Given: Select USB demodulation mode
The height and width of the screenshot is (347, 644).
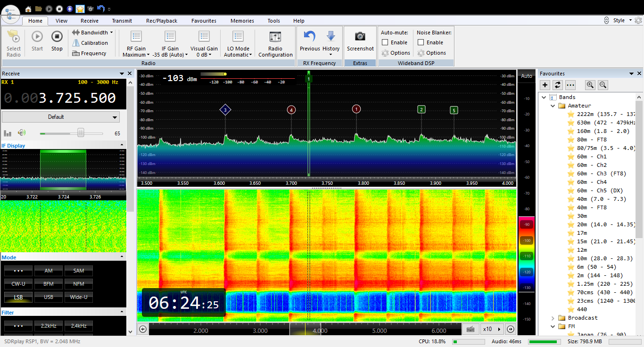Looking at the screenshot, I should (x=49, y=297).
